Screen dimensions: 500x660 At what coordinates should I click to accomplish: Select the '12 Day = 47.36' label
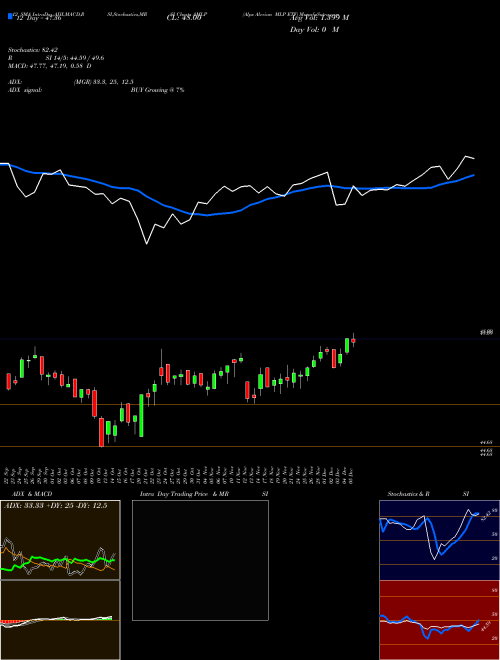click(39, 18)
